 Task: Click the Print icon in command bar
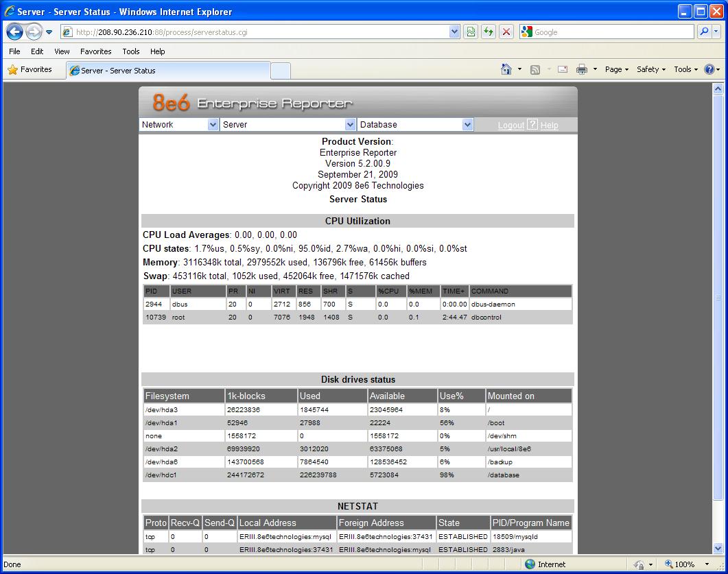click(582, 69)
